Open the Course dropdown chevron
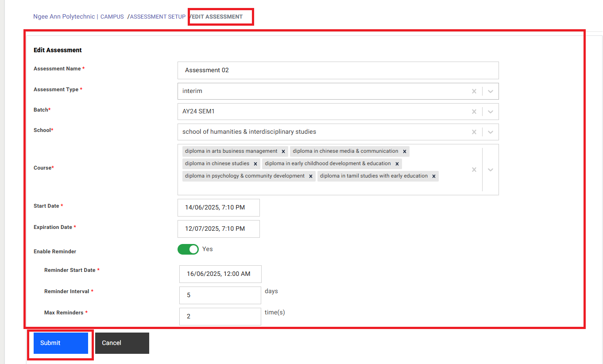The height and width of the screenshot is (364, 603). coord(491,170)
